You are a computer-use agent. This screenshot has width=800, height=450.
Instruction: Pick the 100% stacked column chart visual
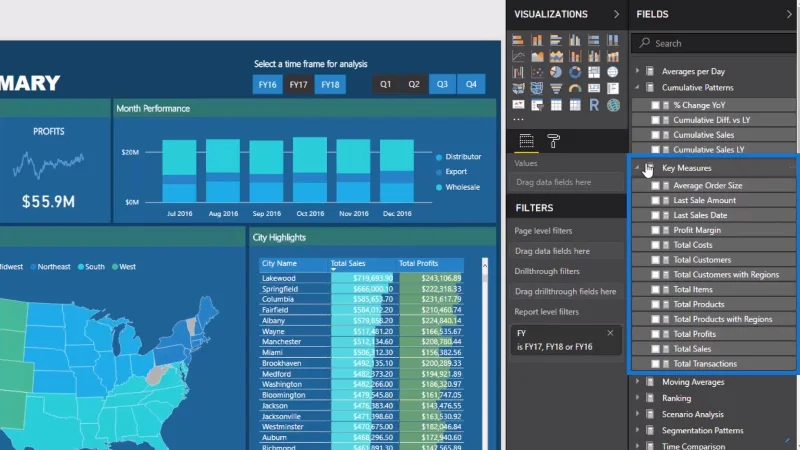613,40
